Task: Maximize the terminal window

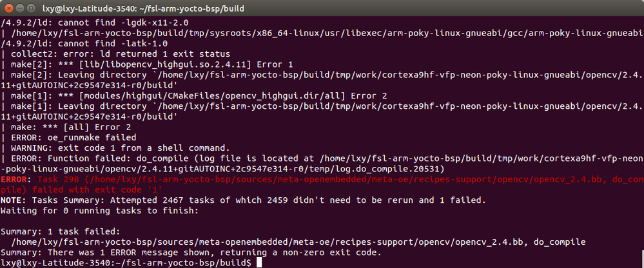Action: click(x=30, y=8)
